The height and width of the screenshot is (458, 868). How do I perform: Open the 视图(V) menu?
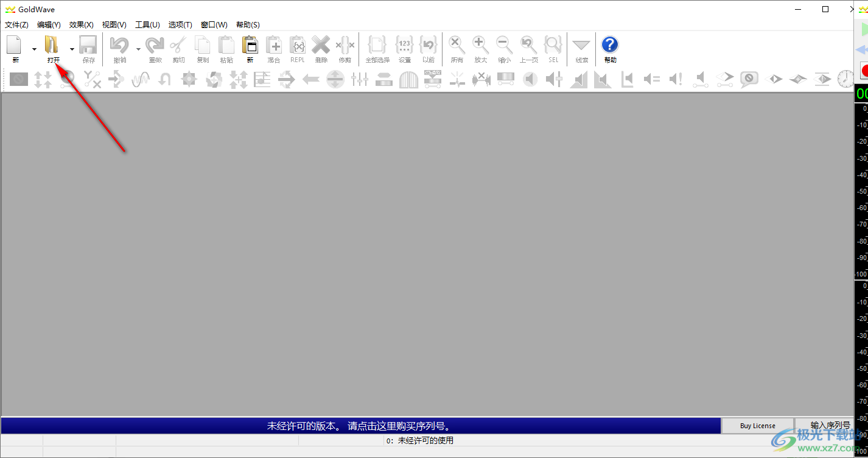coord(114,25)
